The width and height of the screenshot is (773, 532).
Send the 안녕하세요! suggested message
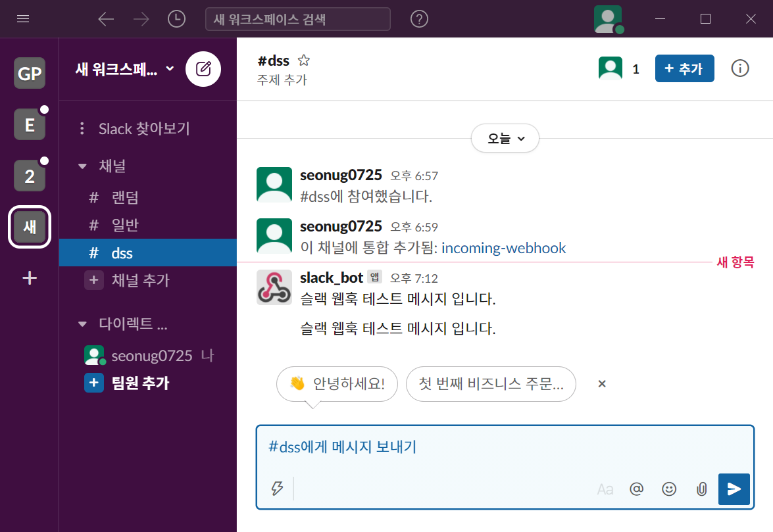[337, 384]
